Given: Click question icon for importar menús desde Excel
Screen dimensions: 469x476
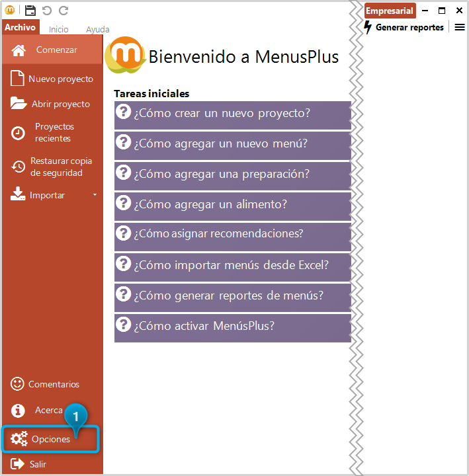Looking at the screenshot, I should [123, 264].
